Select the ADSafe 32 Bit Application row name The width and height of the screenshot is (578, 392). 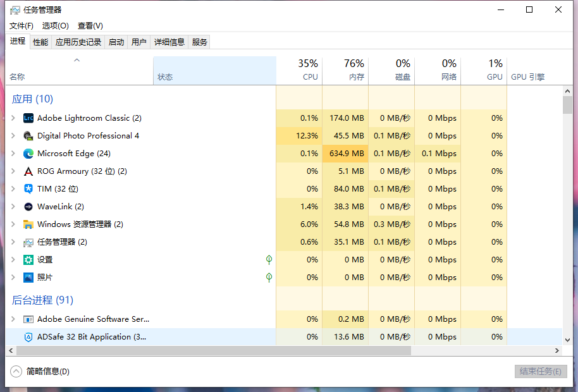(92, 337)
